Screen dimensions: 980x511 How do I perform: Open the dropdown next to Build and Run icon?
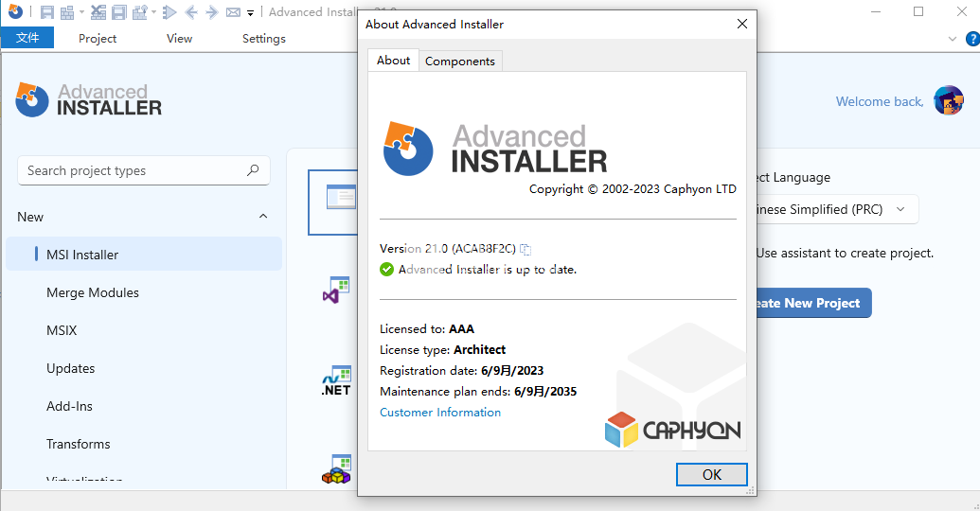point(153,12)
